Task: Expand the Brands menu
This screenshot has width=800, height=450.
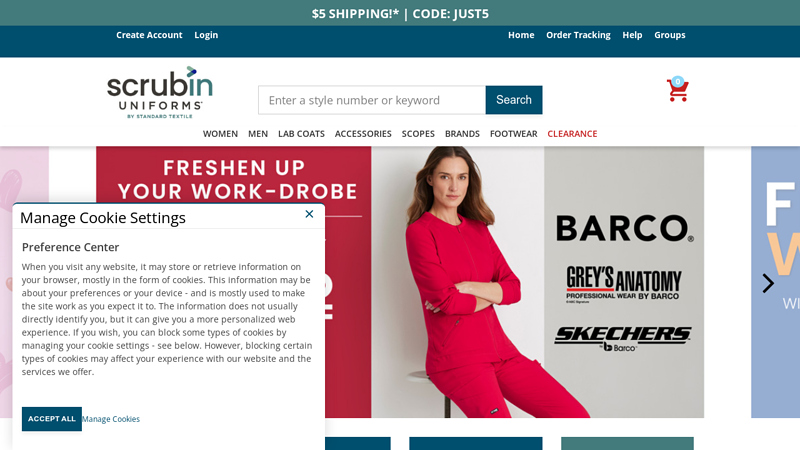Action: pyautogui.click(x=462, y=134)
